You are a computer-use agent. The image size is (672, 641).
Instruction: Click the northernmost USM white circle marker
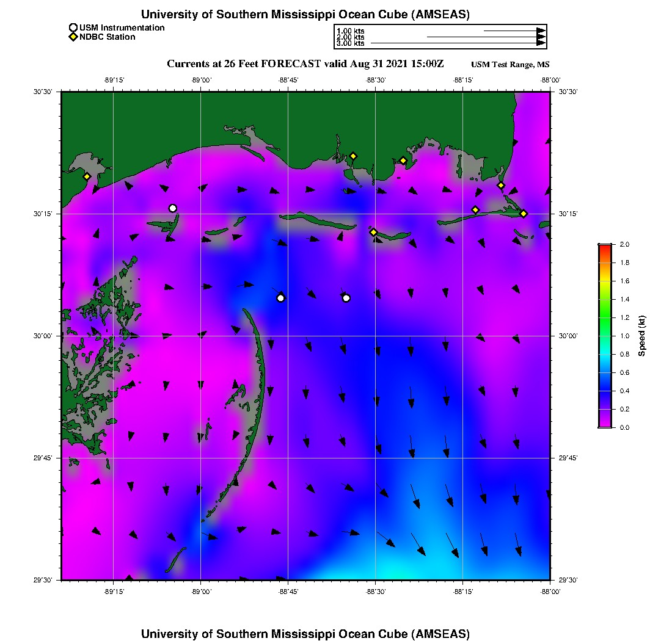(x=173, y=208)
